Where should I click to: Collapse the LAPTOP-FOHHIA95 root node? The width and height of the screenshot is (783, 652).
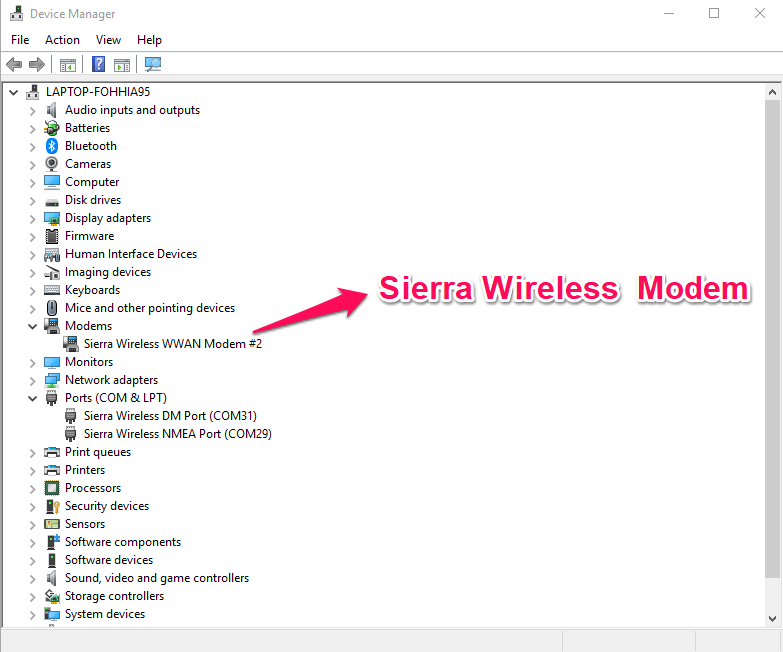[x=13, y=92]
